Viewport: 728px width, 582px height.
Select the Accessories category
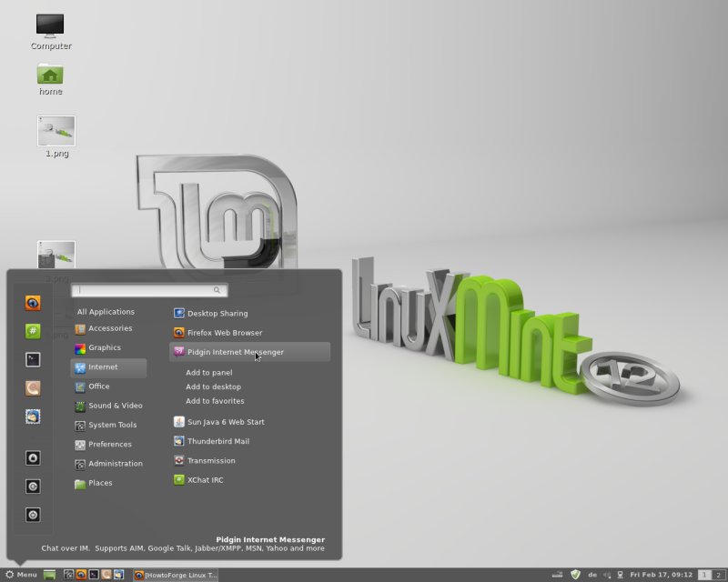coord(108,328)
